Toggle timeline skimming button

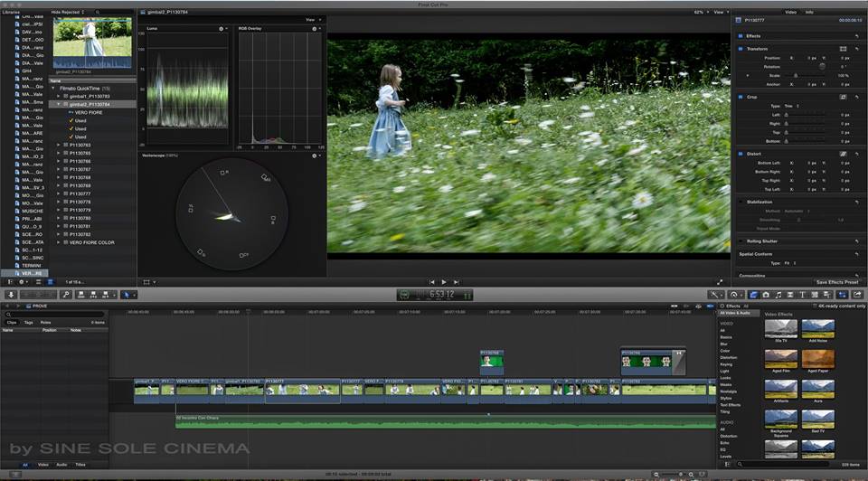point(675,307)
